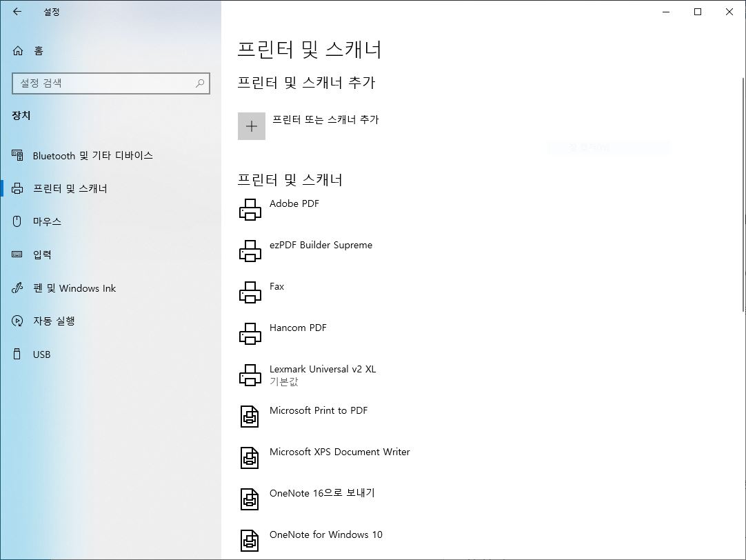Click the Lexmark Universal v2 XL icon

(x=250, y=375)
